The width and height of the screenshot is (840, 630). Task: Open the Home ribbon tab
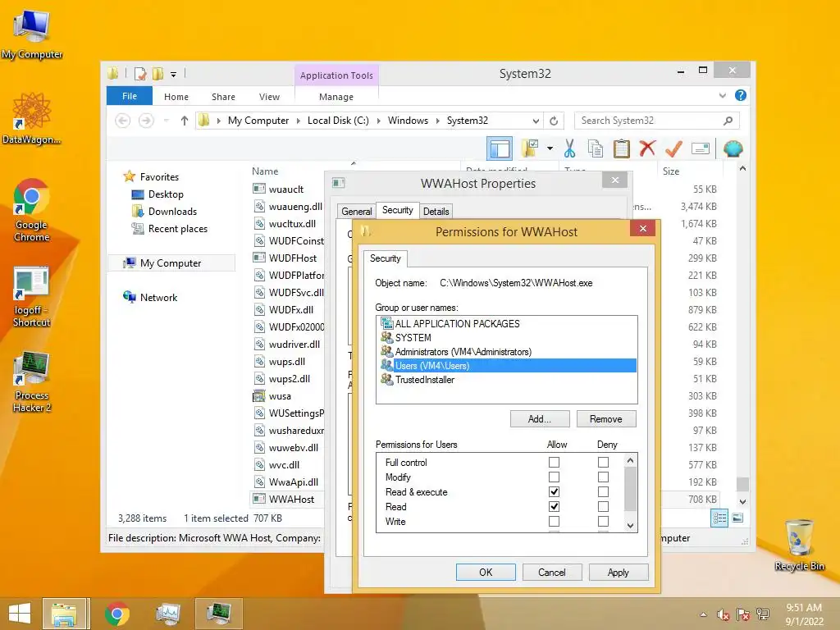tap(176, 97)
